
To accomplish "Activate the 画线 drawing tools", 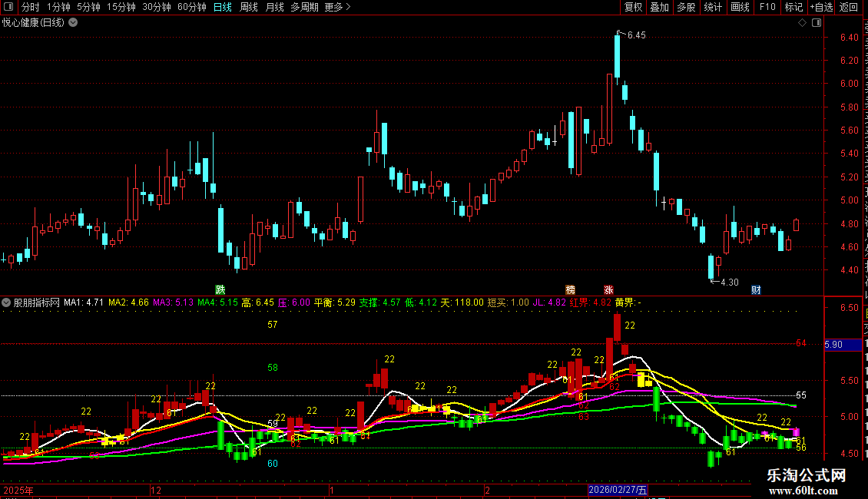I will coord(740,7).
